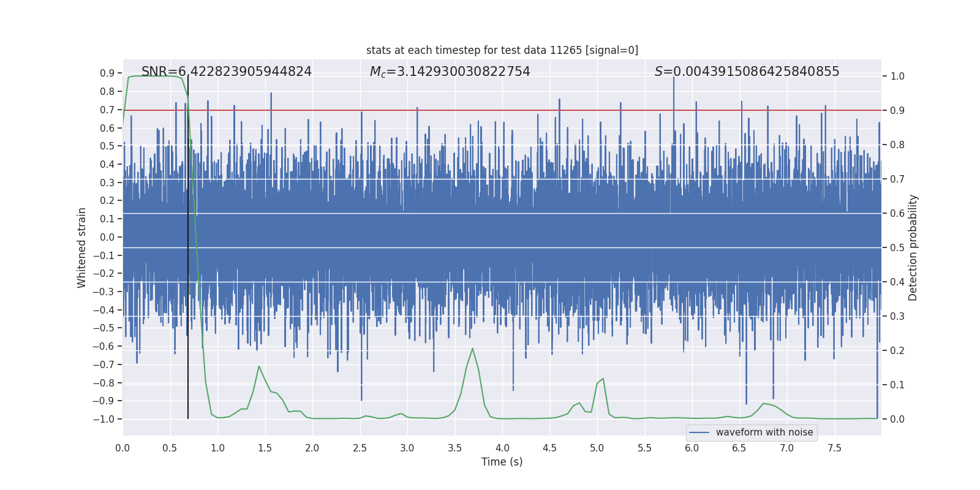Click the 0.9 tick on the Detection probability axis
This screenshot has width=980, height=490.
(x=897, y=111)
